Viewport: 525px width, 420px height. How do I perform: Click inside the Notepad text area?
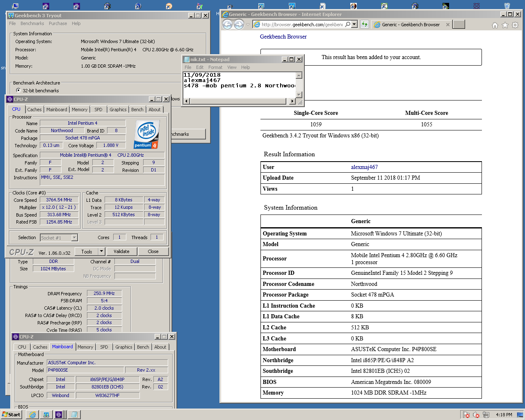[x=239, y=85]
